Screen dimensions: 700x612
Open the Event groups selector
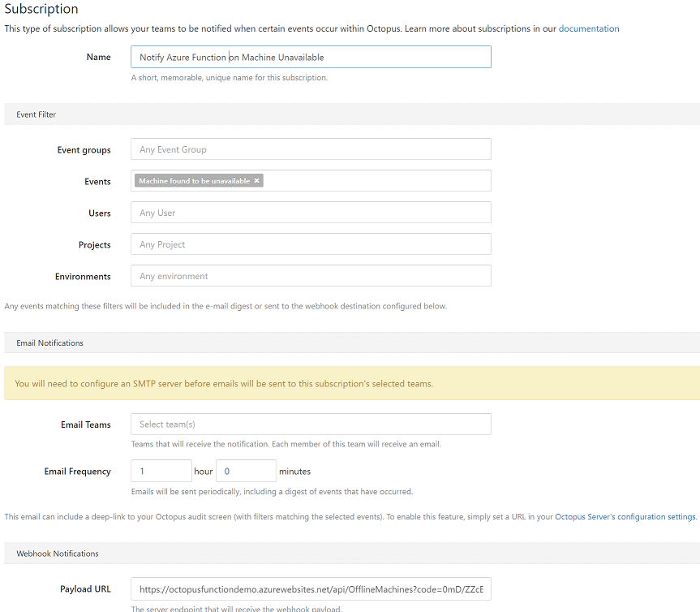(x=311, y=149)
